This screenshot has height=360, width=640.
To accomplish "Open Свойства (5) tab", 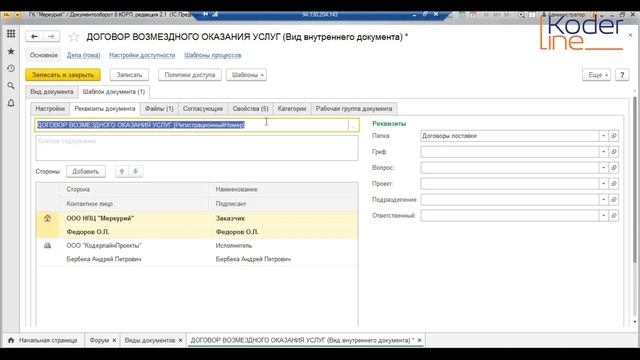I will [251, 109].
